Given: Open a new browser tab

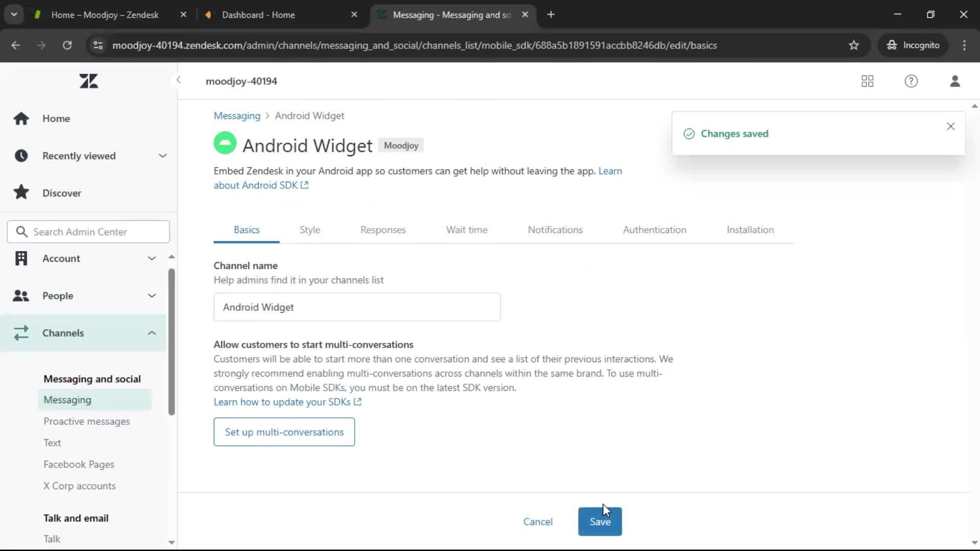Looking at the screenshot, I should [551, 15].
